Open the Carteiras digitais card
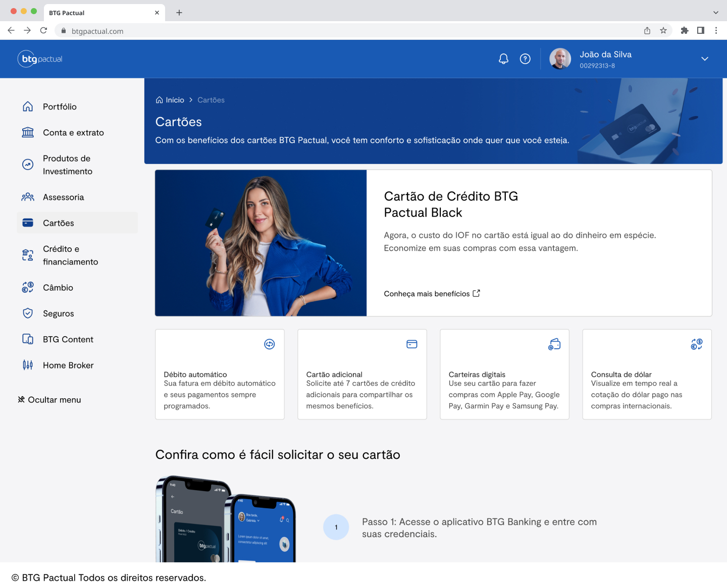The height and width of the screenshot is (588, 727). click(504, 375)
